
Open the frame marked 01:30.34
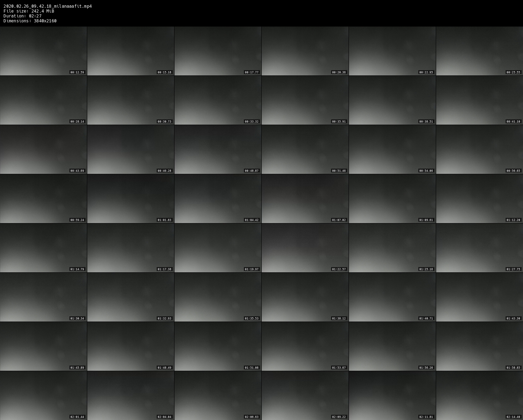(x=43, y=297)
